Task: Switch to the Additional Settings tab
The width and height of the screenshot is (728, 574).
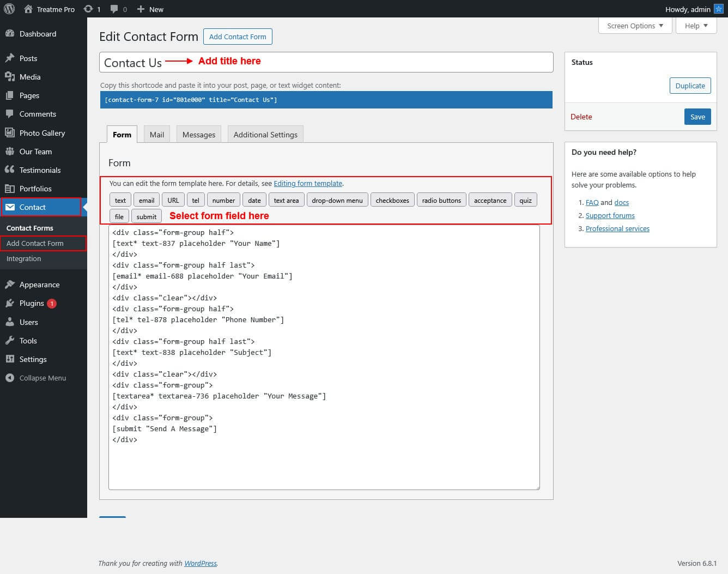Action: click(x=265, y=135)
